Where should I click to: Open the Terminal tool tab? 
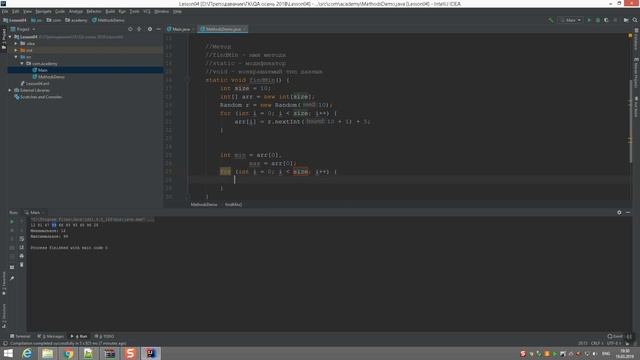20,336
